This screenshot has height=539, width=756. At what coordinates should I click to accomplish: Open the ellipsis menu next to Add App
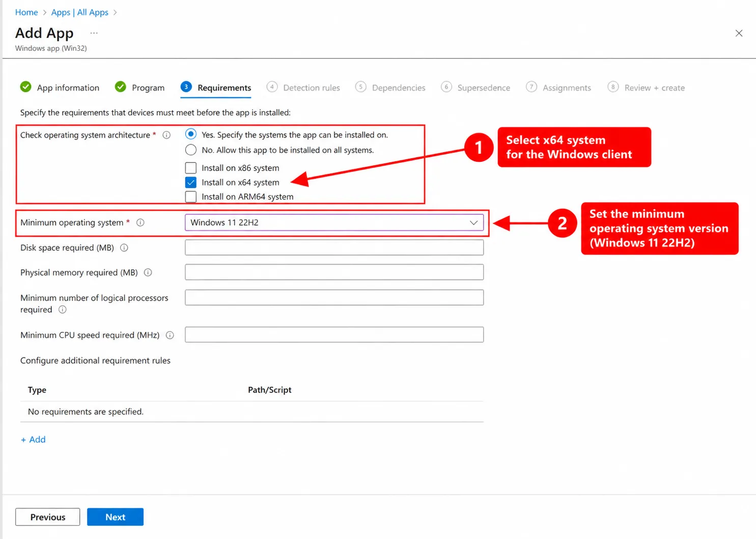click(x=94, y=33)
